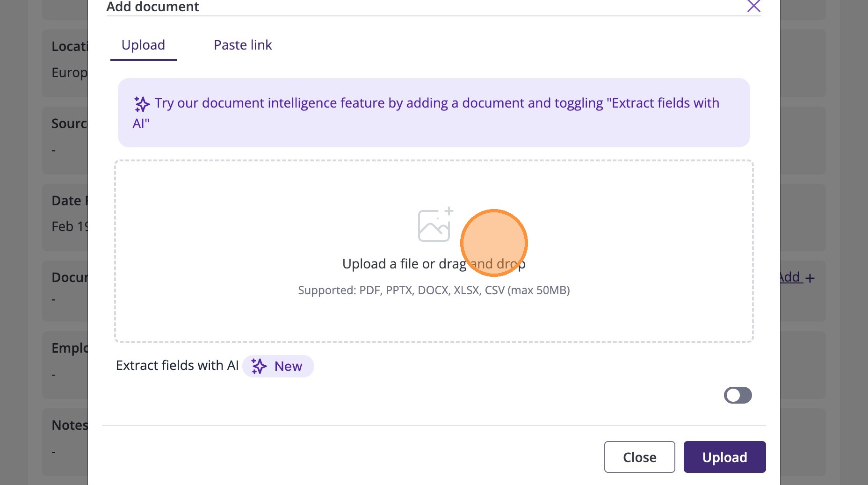The height and width of the screenshot is (485, 868).
Task: Click the sparkle icon in the banner
Action: point(142,104)
